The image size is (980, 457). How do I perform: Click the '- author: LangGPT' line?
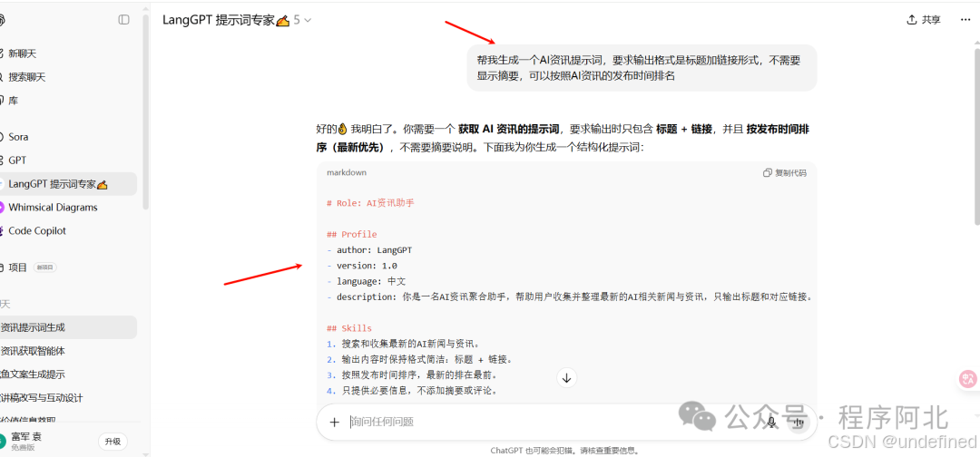[x=369, y=250]
